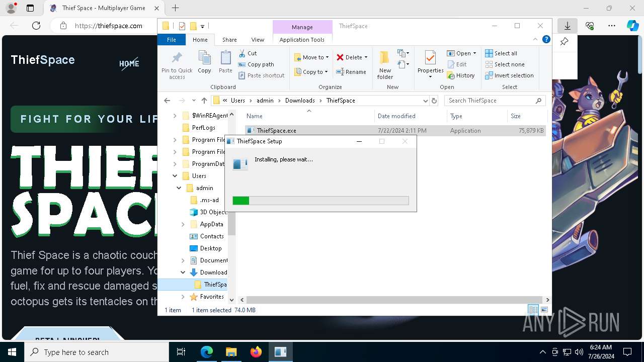
Task: Expand the AppData tree node
Action: 183,224
